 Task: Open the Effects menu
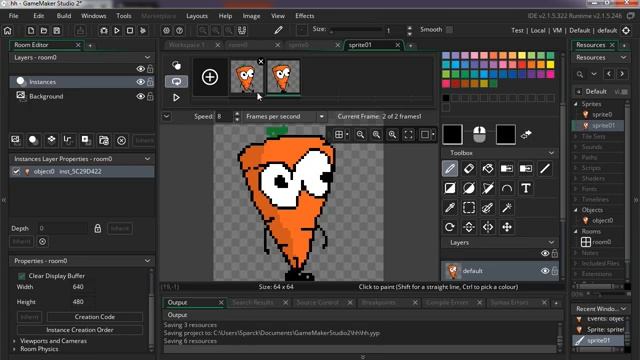point(304,16)
